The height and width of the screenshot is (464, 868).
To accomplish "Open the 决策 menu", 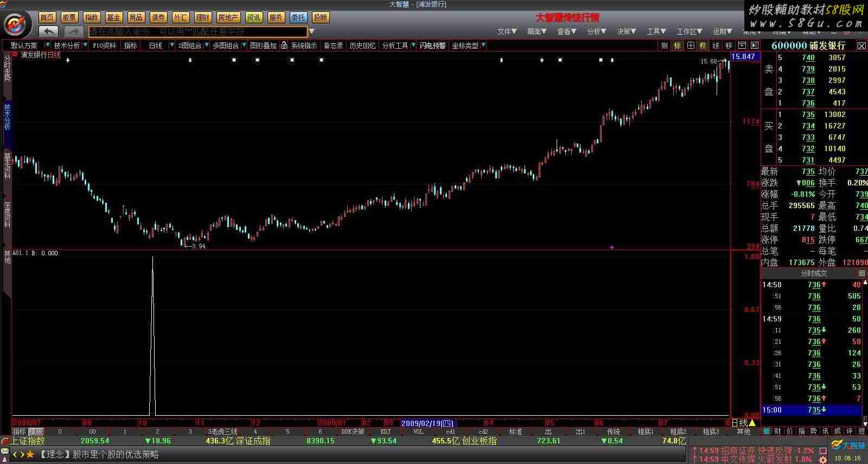I will point(626,31).
